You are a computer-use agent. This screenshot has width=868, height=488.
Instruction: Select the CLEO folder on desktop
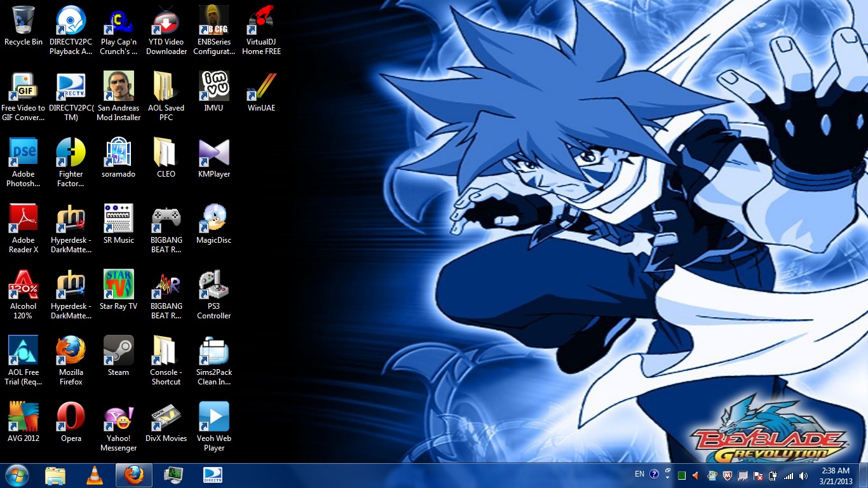click(166, 158)
